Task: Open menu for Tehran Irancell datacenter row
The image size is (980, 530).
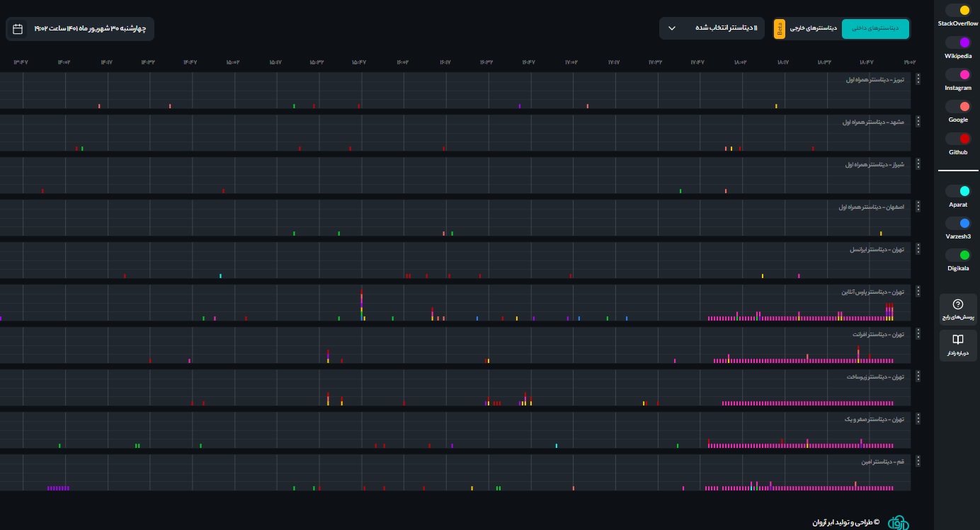Action: point(918,249)
